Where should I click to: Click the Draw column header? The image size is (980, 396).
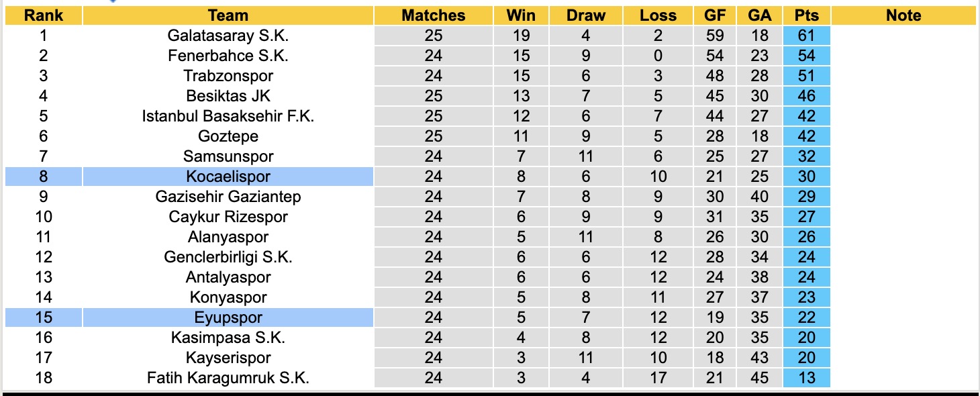(586, 15)
